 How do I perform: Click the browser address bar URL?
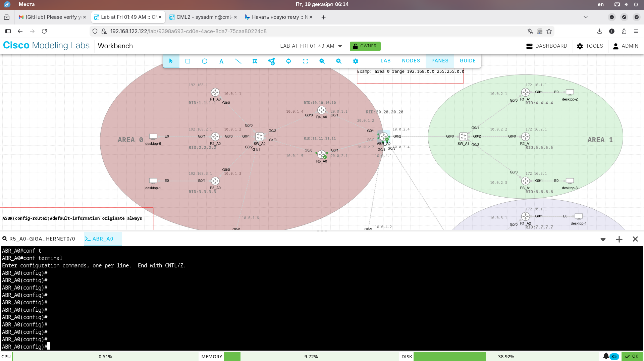189,31
